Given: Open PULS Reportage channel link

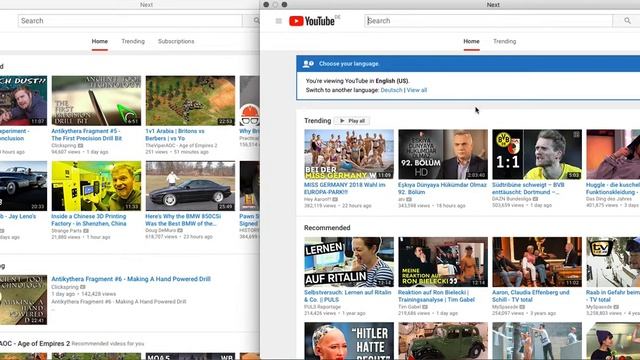Looking at the screenshot, I should click(322, 307).
